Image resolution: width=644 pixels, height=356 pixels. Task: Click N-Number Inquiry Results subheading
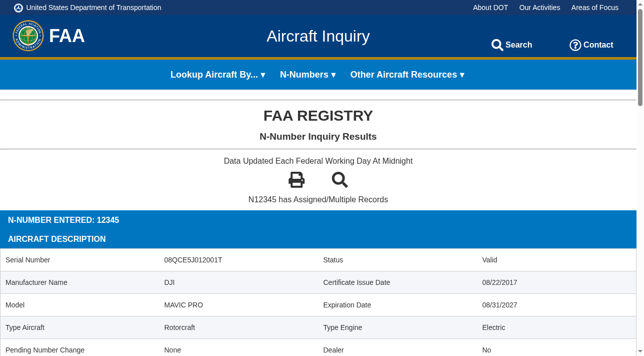click(318, 137)
